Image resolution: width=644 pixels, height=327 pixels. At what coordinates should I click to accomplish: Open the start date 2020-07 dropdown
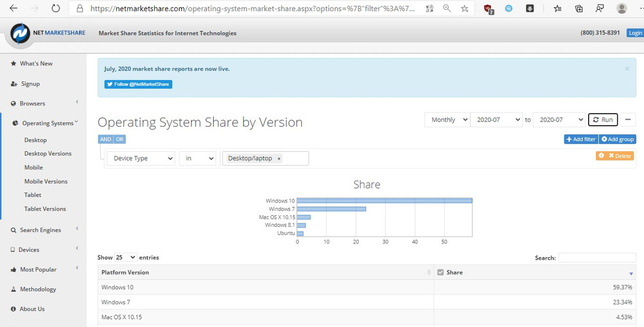[497, 120]
